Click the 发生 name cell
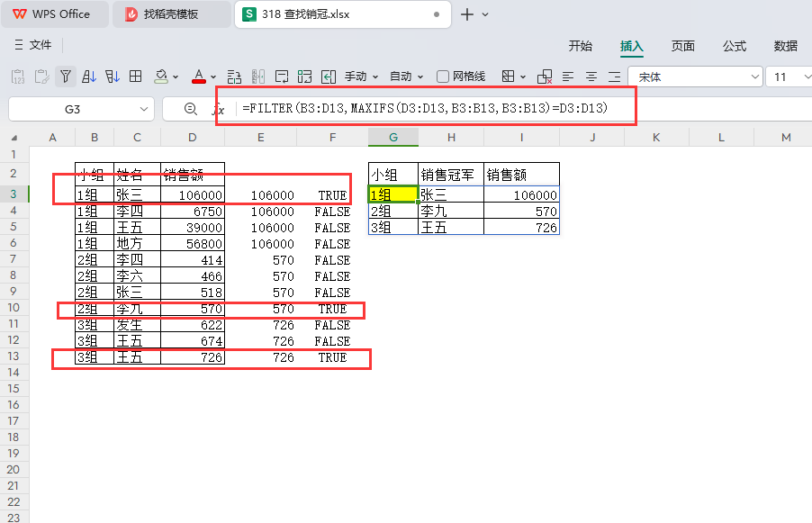This screenshot has width=812, height=523. point(137,325)
